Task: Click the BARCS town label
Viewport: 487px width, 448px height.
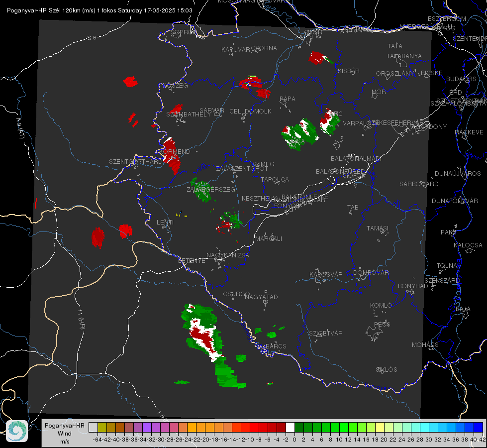Action: pos(276,346)
